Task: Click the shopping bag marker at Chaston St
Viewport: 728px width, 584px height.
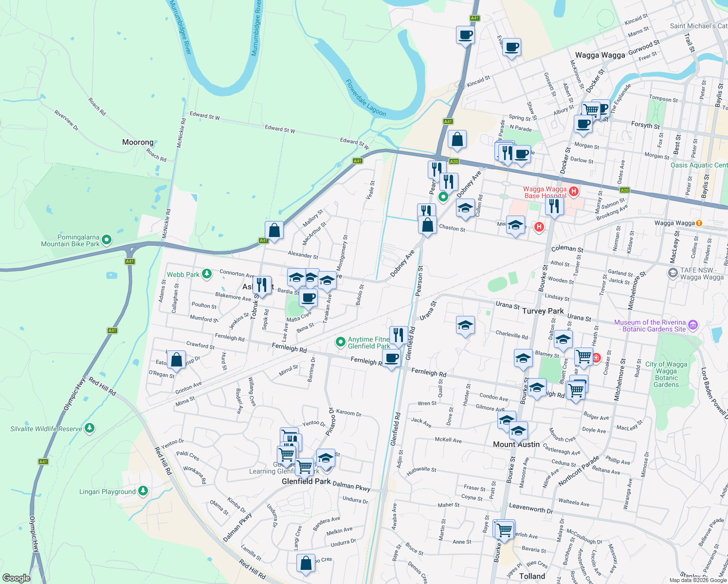Action: [427, 225]
